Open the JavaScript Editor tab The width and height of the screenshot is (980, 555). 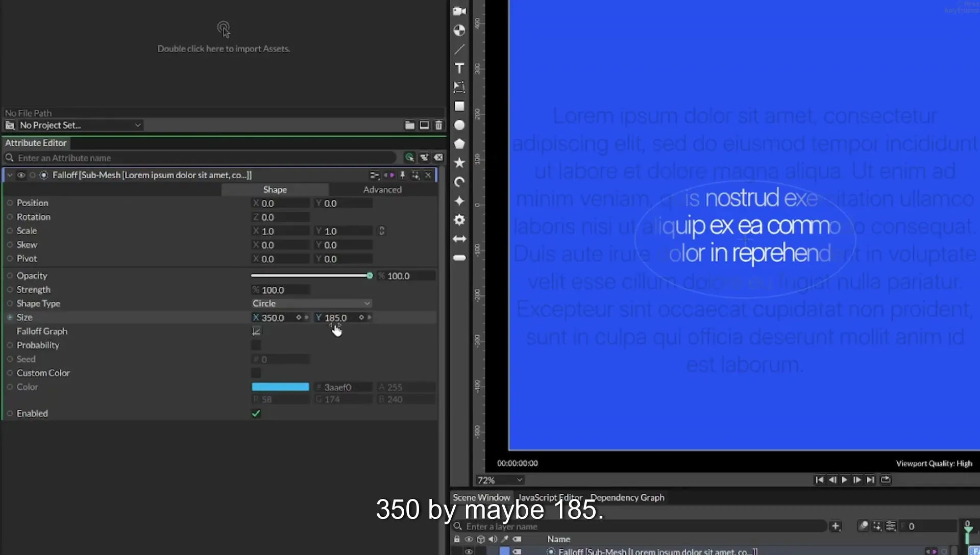[550, 497]
